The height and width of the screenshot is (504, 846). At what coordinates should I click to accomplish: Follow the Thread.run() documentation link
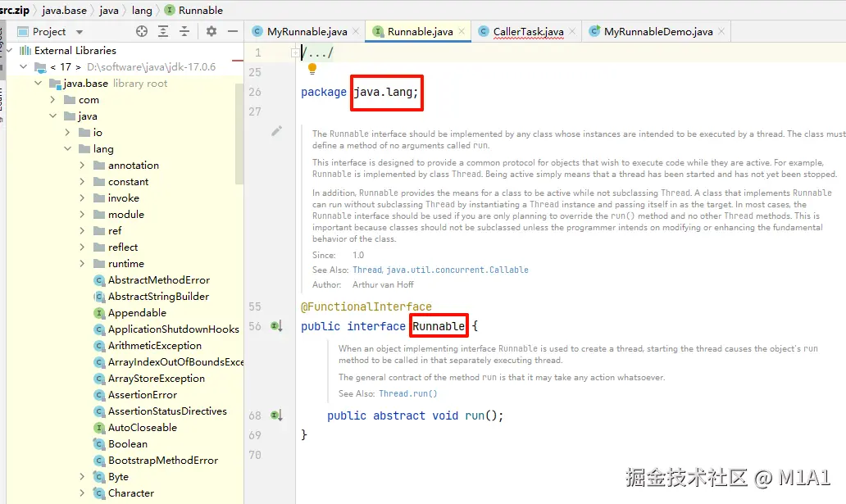coord(408,394)
